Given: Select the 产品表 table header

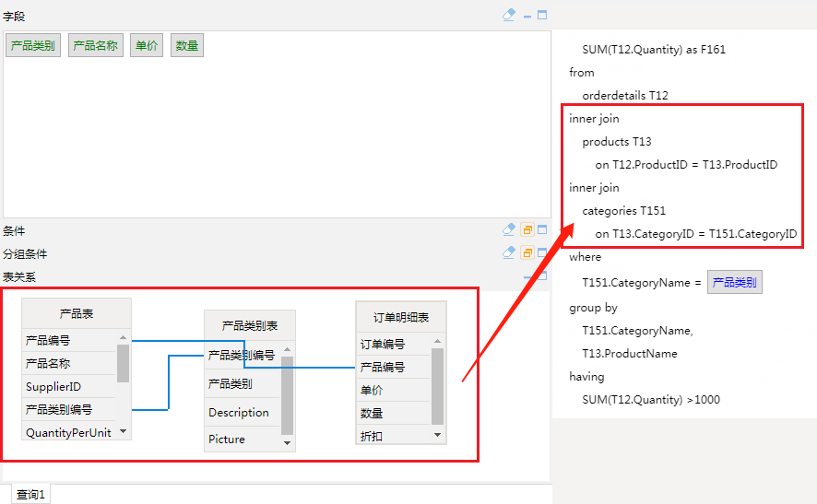Looking at the screenshot, I should pos(76,314).
